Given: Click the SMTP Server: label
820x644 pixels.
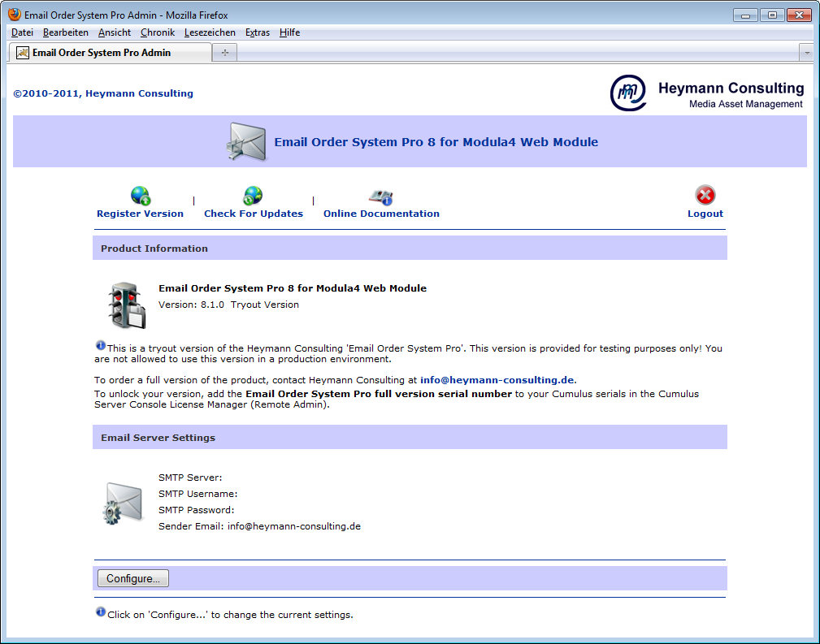Looking at the screenshot, I should point(190,478).
